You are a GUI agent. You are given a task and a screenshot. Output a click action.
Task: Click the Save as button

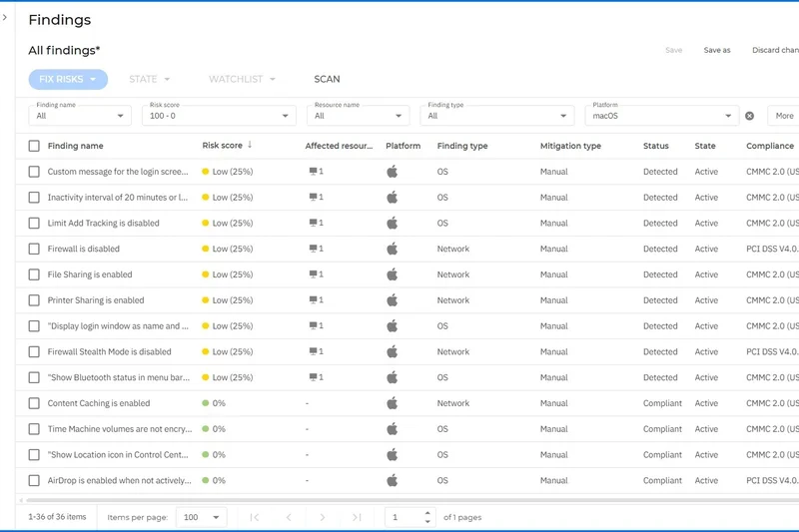click(x=716, y=50)
